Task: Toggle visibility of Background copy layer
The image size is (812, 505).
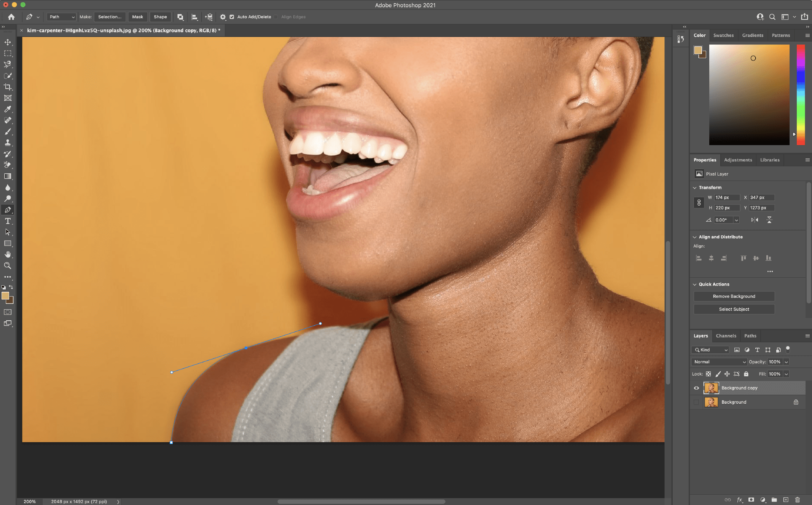Action: [x=696, y=387]
